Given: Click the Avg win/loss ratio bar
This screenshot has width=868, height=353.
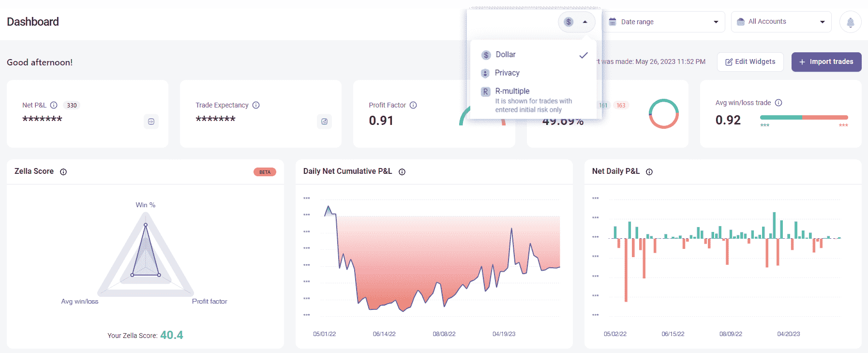Looking at the screenshot, I should [804, 117].
